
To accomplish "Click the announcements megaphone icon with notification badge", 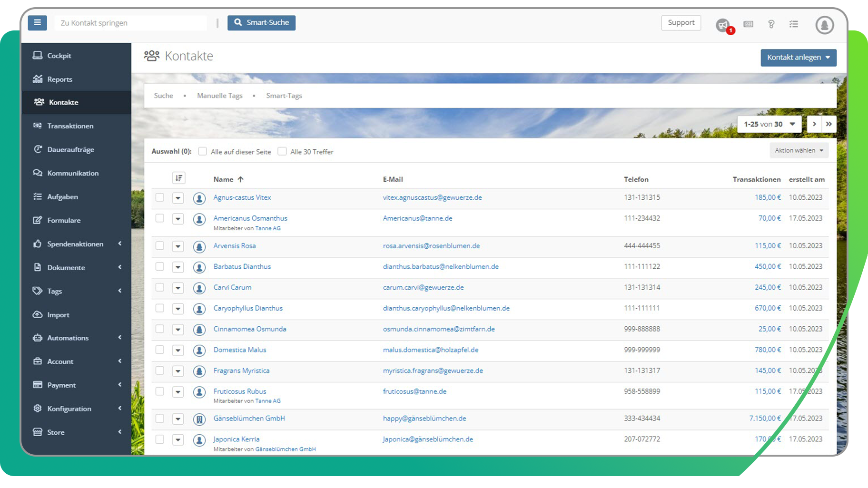I will (x=723, y=24).
